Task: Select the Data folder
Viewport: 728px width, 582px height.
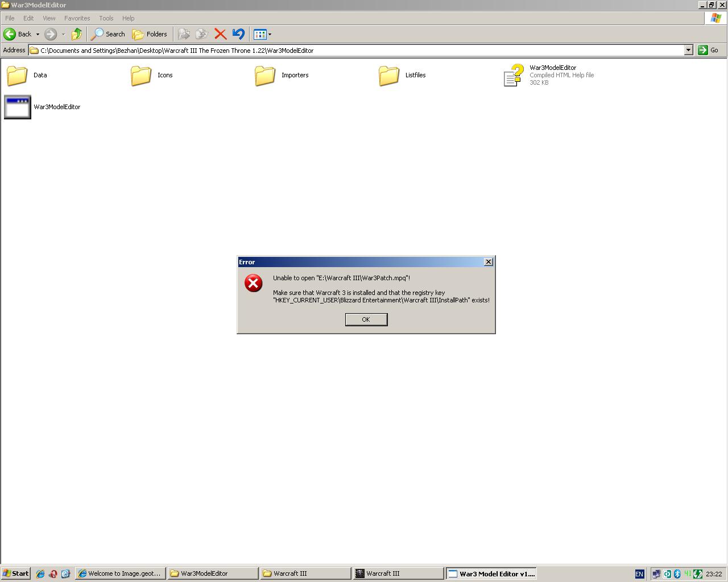Action: coord(18,75)
